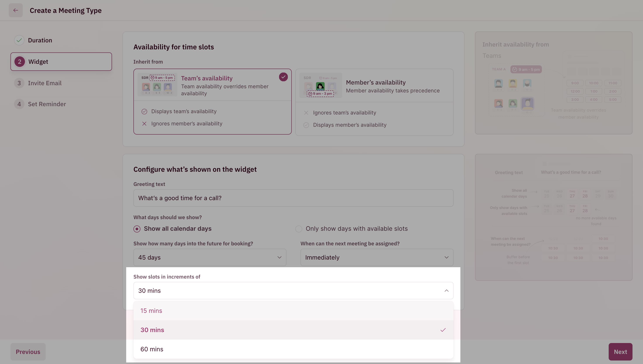Click the Duration step checkmark icon
The image size is (643, 364).
point(19,40)
